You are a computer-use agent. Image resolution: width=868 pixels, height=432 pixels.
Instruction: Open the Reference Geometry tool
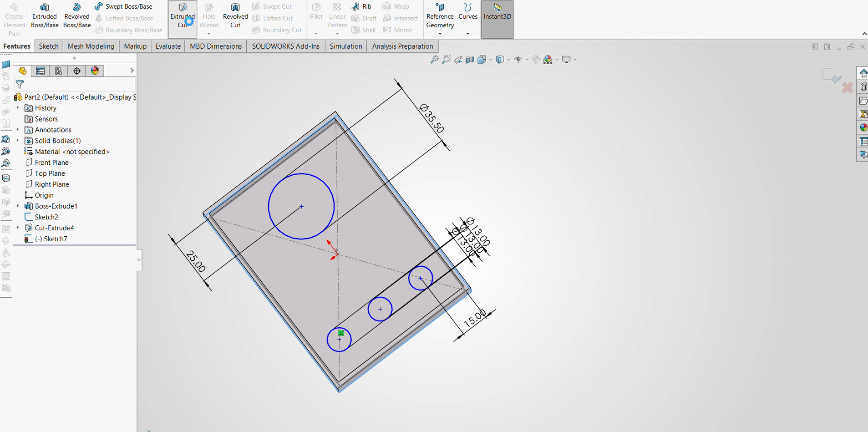pyautogui.click(x=440, y=20)
